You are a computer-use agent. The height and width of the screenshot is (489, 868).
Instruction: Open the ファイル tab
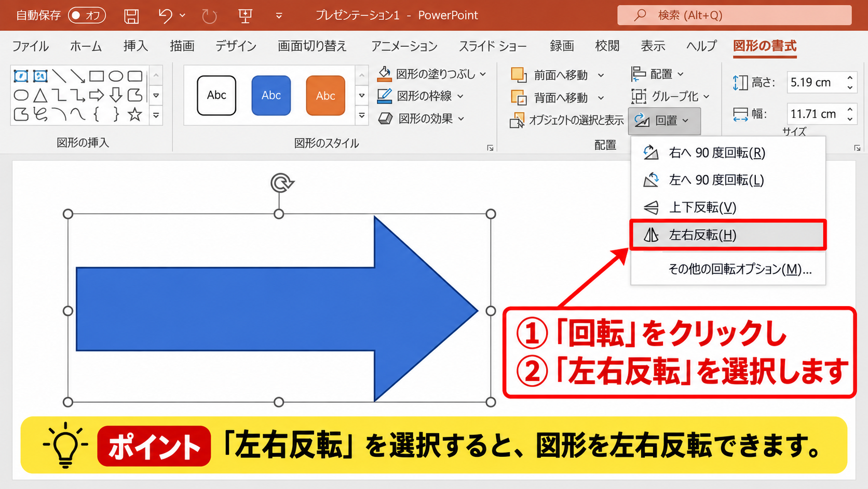tap(30, 46)
